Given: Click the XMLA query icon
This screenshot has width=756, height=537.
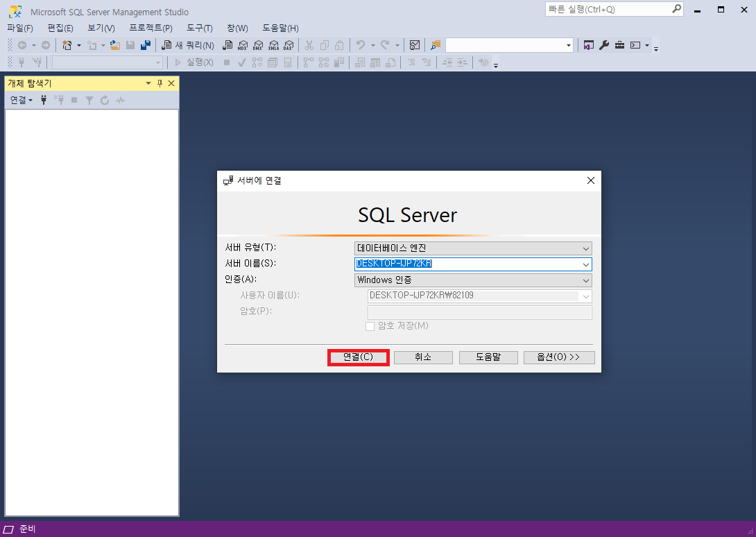Looking at the screenshot, I should pos(273,45).
